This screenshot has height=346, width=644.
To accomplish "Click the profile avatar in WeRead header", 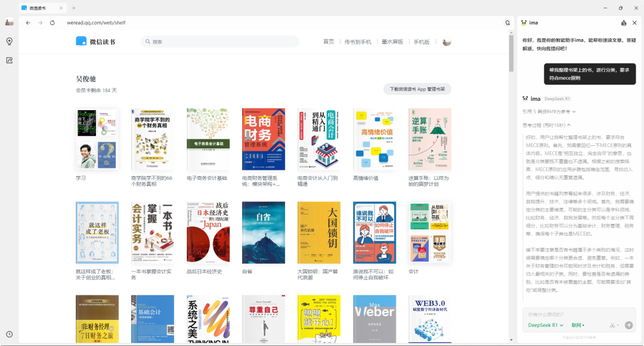I will tap(447, 42).
